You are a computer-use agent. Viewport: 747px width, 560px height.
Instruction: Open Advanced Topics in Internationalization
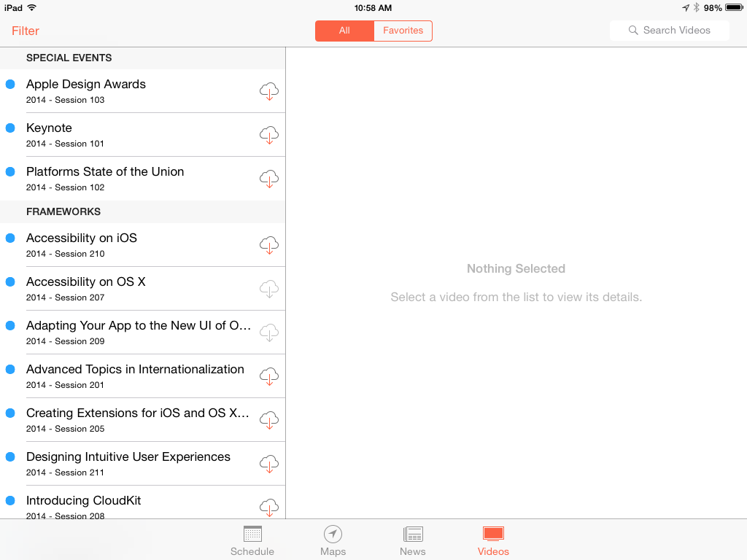click(x=143, y=376)
